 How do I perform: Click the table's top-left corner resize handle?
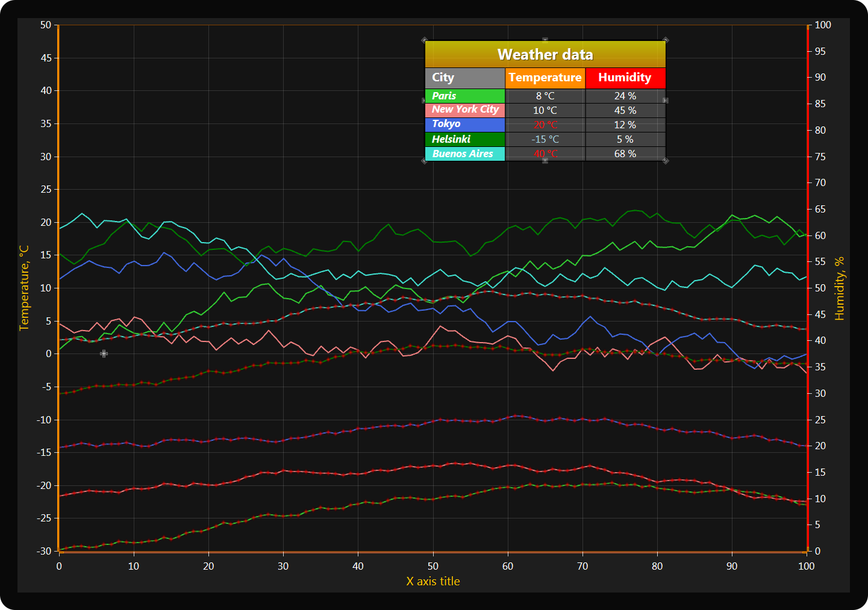pos(425,40)
